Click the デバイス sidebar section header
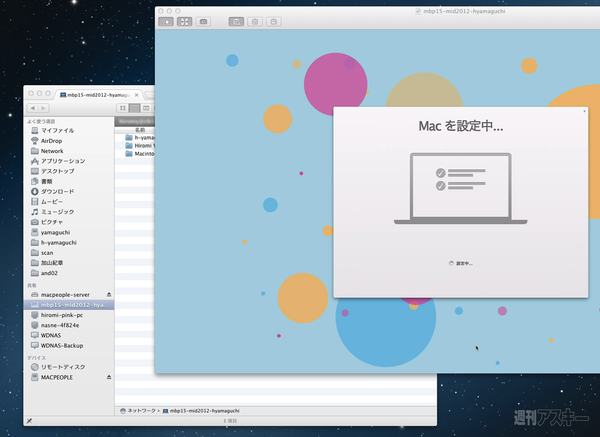The height and width of the screenshot is (437, 600). [36, 358]
